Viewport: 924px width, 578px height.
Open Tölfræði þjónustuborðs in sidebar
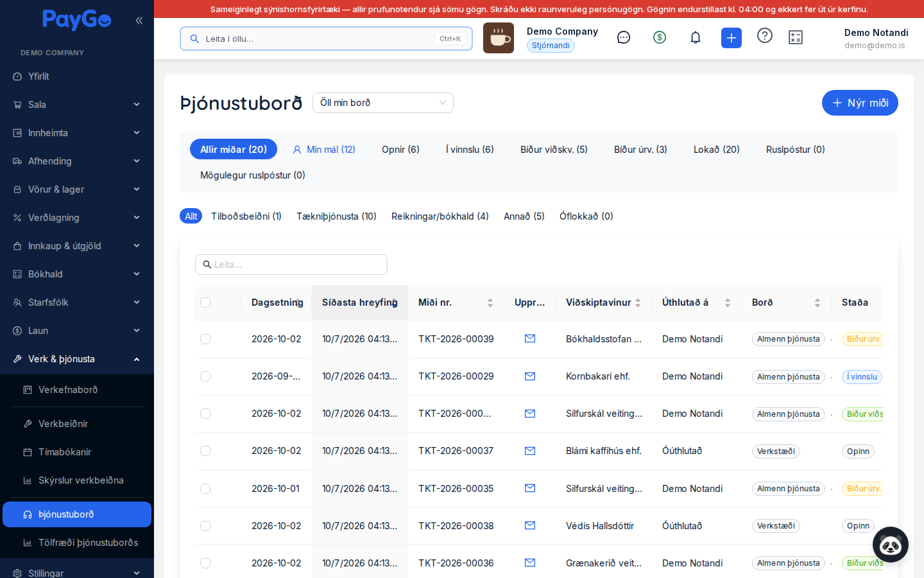click(x=77, y=543)
